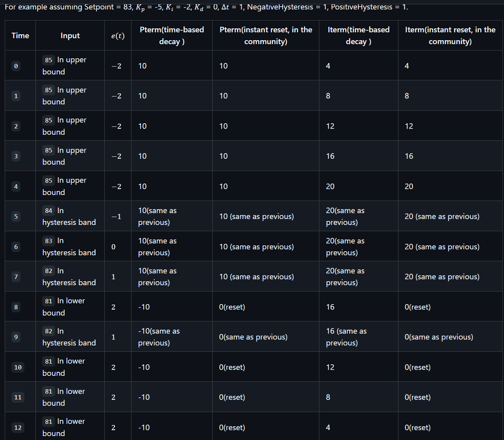Click the time badge "7"
Screen dimensions: 504x440
(16, 277)
